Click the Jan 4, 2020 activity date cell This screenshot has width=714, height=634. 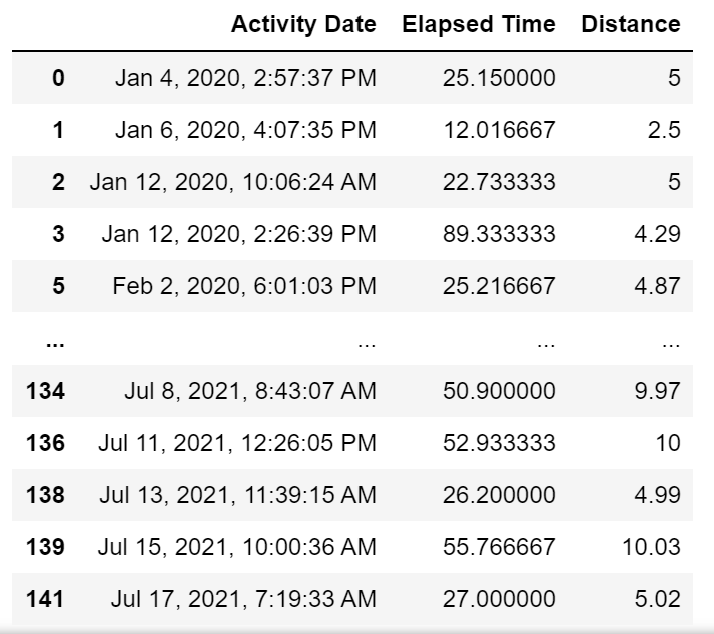tap(246, 78)
